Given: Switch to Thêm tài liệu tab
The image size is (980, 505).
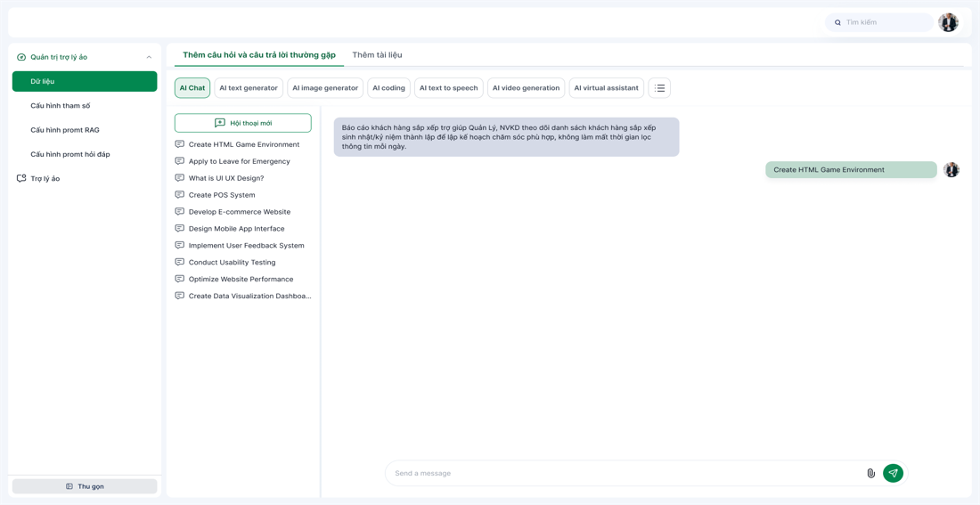Looking at the screenshot, I should pyautogui.click(x=377, y=55).
